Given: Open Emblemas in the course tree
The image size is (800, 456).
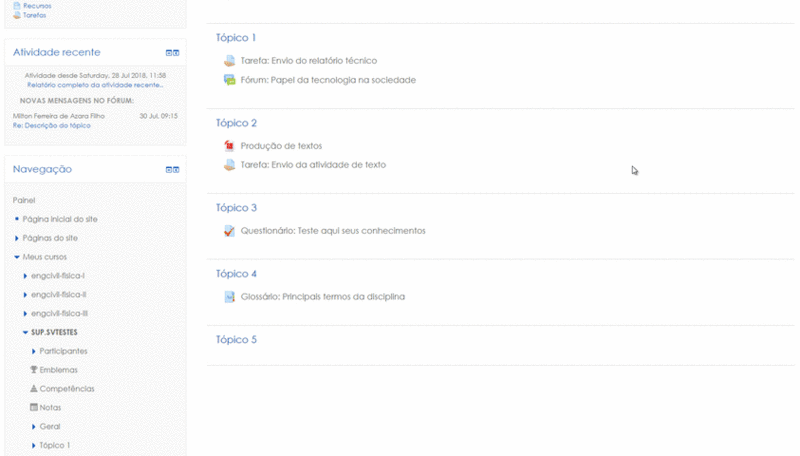Looking at the screenshot, I should [59, 370].
